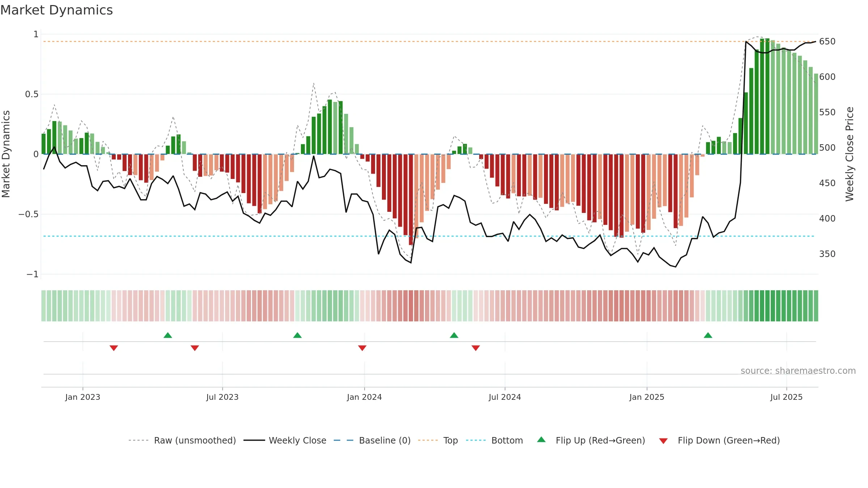
Task: Click the flip-down marker near late May 2023
Action: [195, 348]
